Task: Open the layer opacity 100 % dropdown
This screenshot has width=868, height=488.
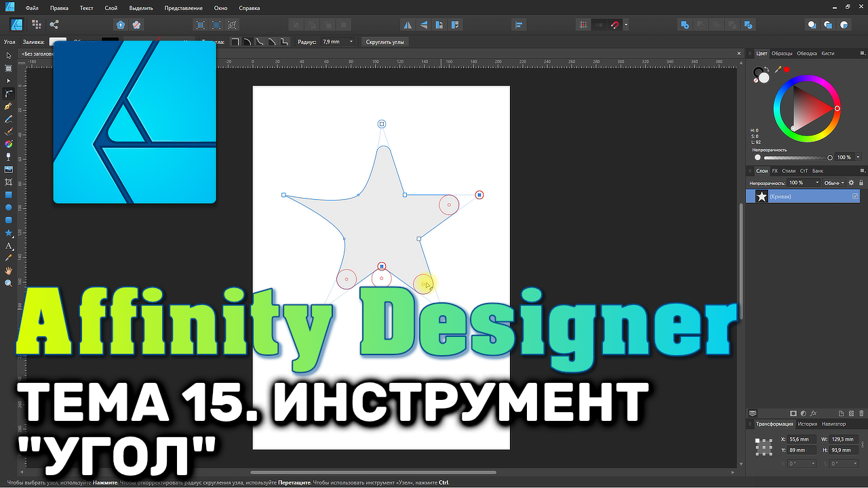Action: [818, 182]
